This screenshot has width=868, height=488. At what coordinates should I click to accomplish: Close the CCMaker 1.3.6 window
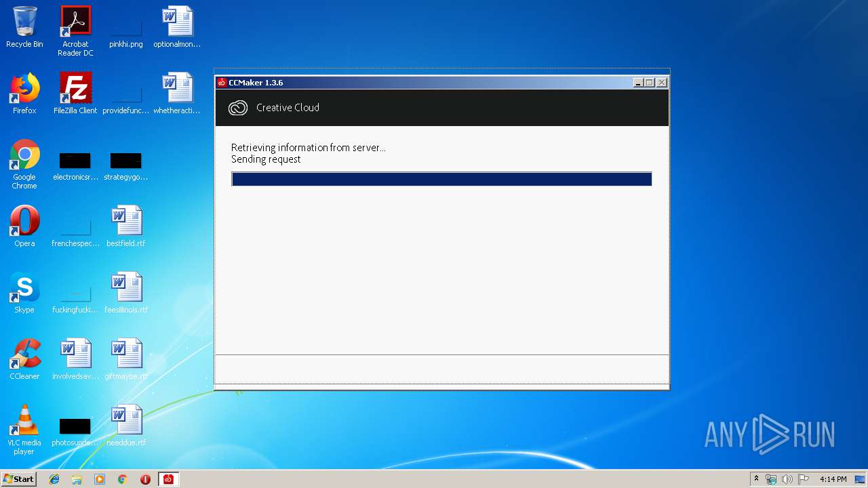pyautogui.click(x=661, y=83)
